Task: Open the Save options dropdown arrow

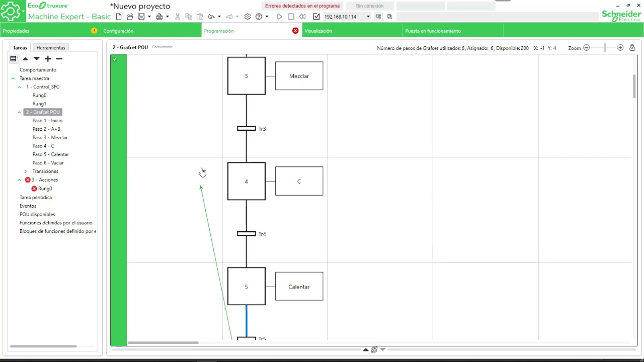Action: point(149,17)
